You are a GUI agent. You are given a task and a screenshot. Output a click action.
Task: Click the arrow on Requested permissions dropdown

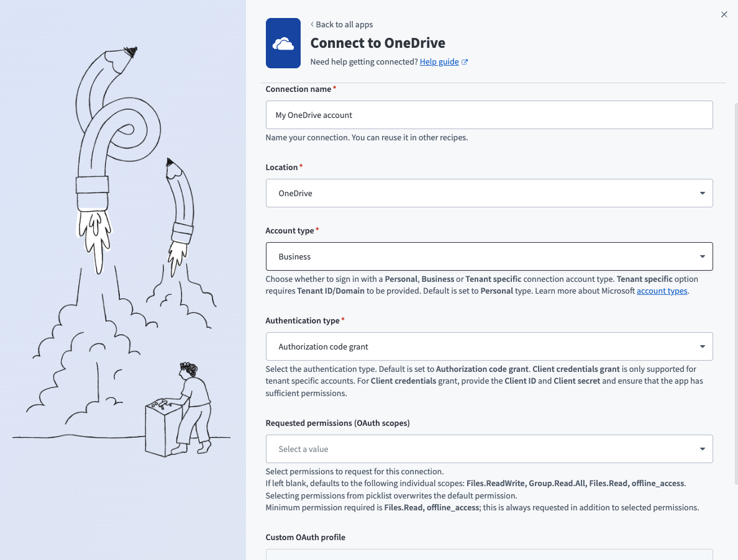[702, 449]
